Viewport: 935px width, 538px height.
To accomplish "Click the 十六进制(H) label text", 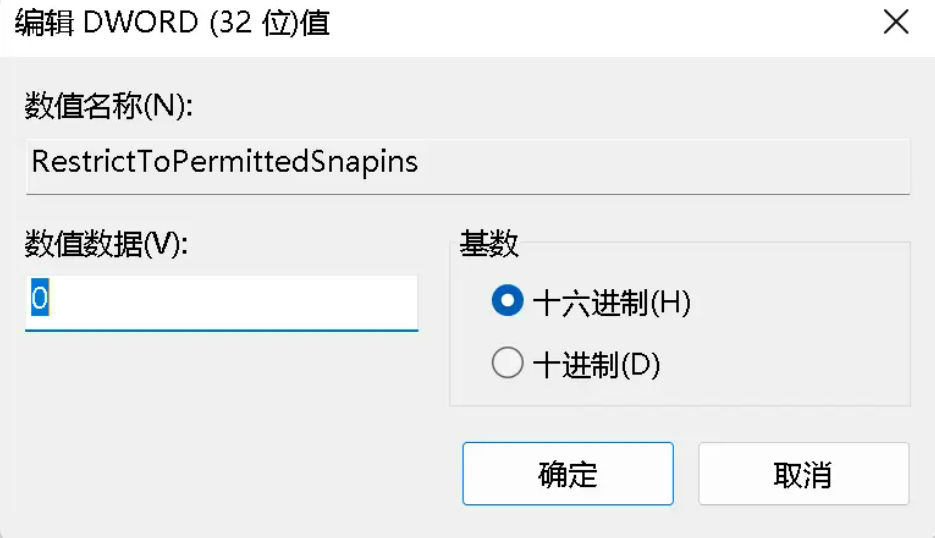I will tap(612, 302).
